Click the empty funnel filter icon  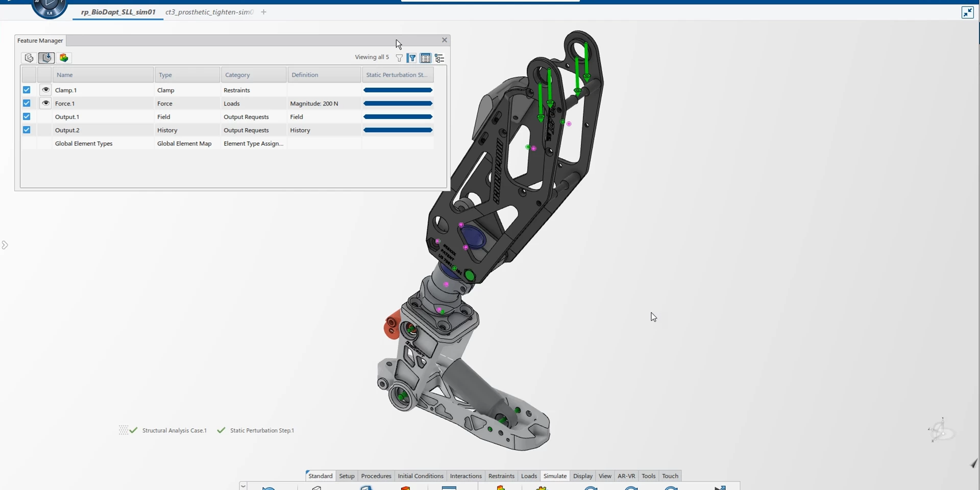pyautogui.click(x=399, y=58)
